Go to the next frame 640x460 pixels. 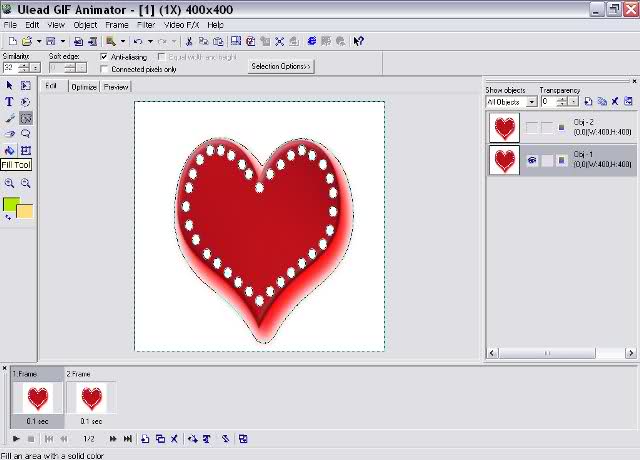click(x=113, y=439)
